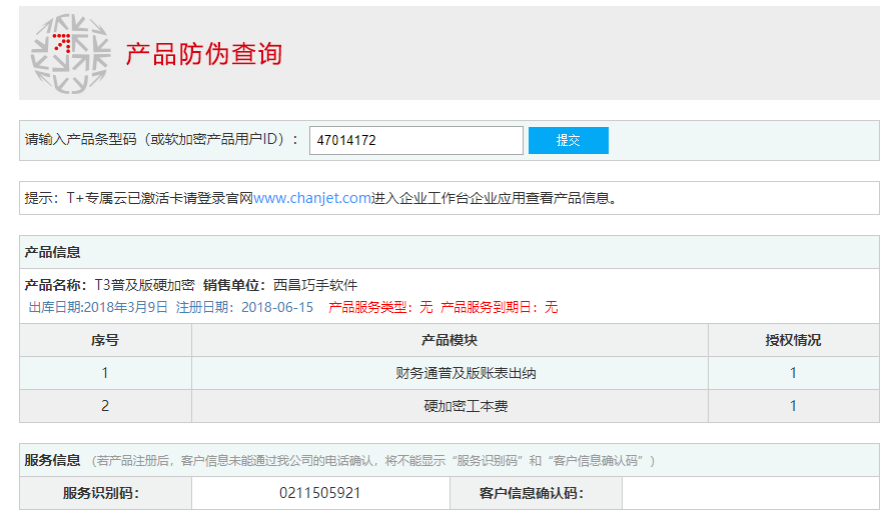Click the empty 客户信息确认码 value cell
Image resolution: width=894 pixels, height=527 pixels.
click(x=751, y=493)
